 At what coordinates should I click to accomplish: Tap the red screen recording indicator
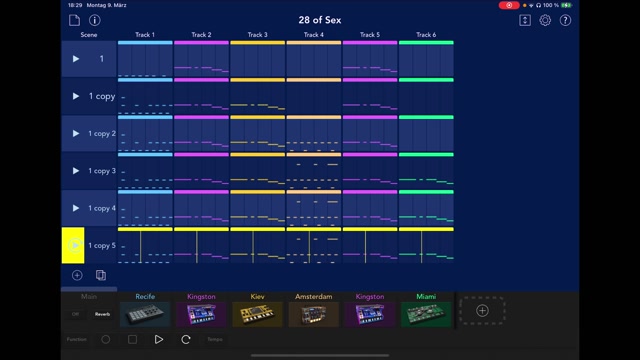coord(509,5)
